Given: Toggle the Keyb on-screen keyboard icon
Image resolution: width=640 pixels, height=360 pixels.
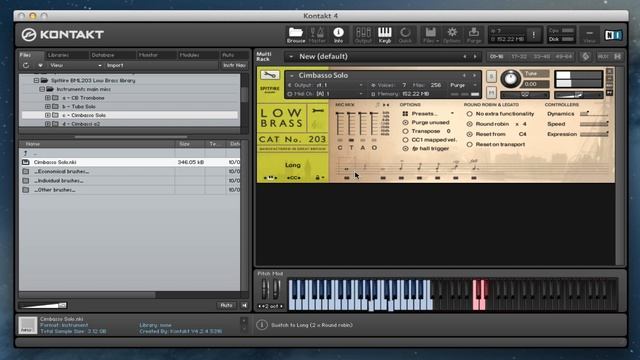Looking at the screenshot, I should click(384, 35).
